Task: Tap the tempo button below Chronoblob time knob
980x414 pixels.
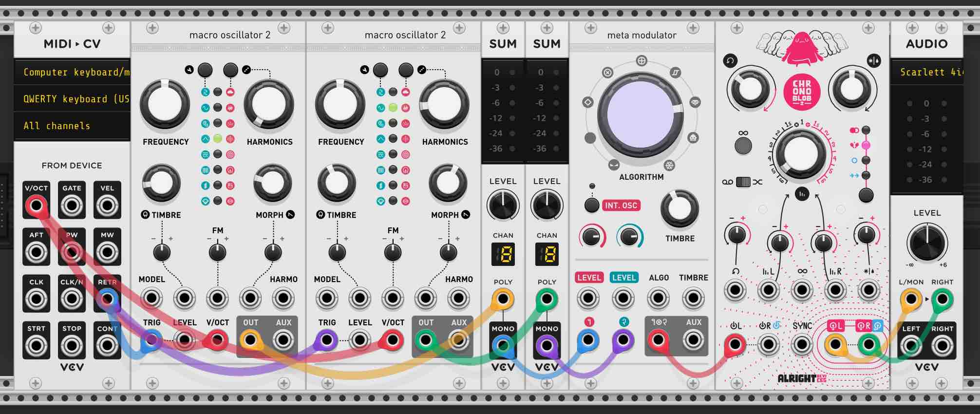Action: click(802, 194)
